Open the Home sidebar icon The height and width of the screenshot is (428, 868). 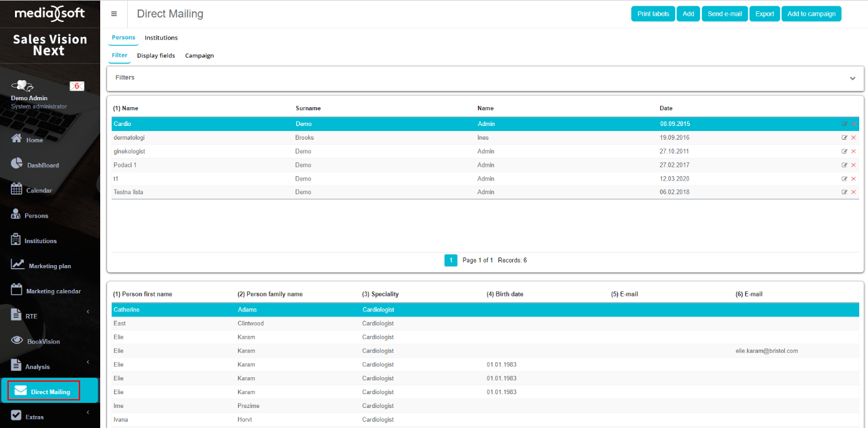pos(18,139)
